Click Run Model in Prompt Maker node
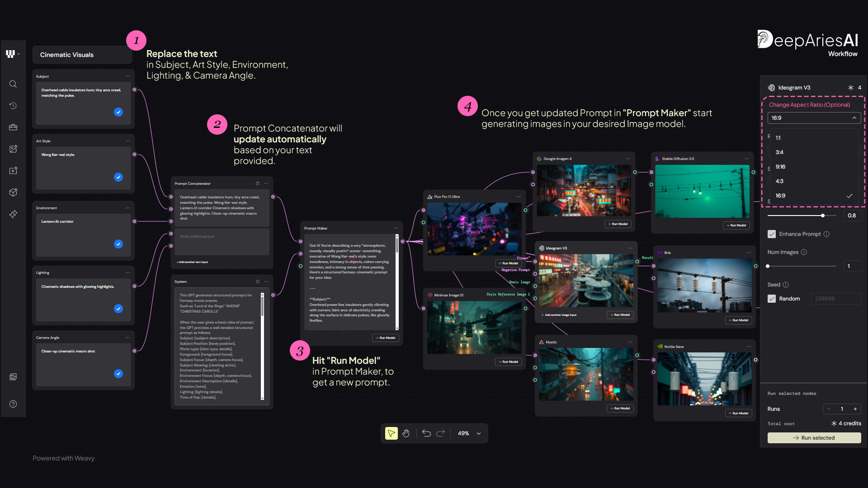The height and width of the screenshot is (488, 868). click(386, 338)
